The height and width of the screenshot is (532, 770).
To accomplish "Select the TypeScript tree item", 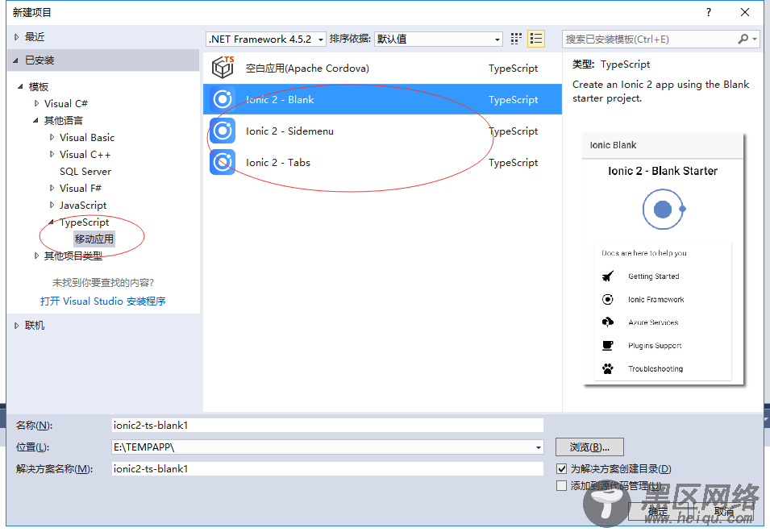I will [x=84, y=222].
